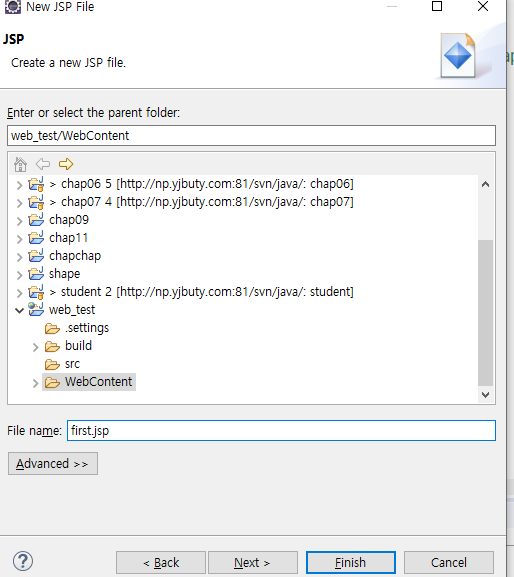Select the web_test project label
This screenshot has height=577, width=514.
[x=72, y=310]
